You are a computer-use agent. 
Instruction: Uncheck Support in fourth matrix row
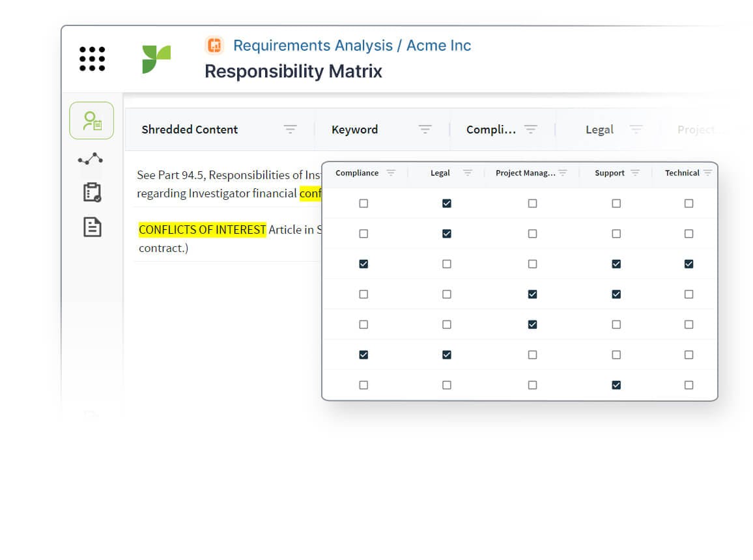coord(616,294)
